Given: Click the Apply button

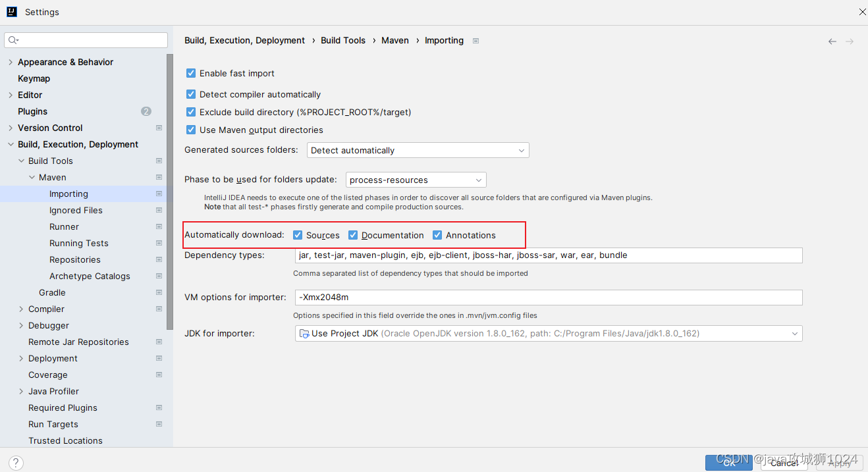Looking at the screenshot, I should [x=840, y=463].
